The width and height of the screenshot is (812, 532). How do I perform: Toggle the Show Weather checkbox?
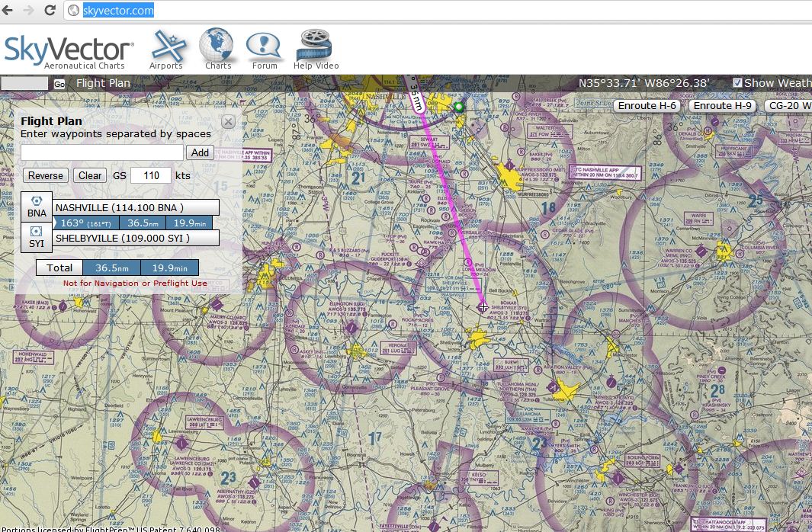(737, 83)
